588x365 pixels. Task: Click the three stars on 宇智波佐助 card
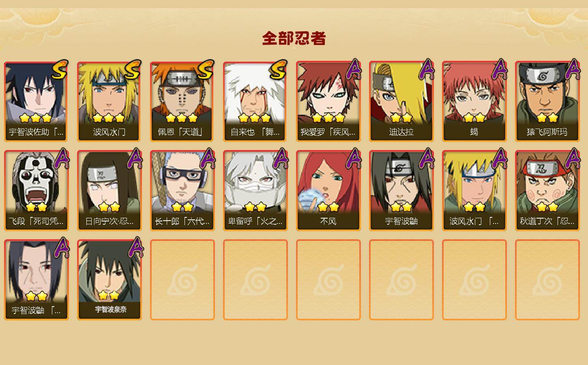[x=36, y=118]
